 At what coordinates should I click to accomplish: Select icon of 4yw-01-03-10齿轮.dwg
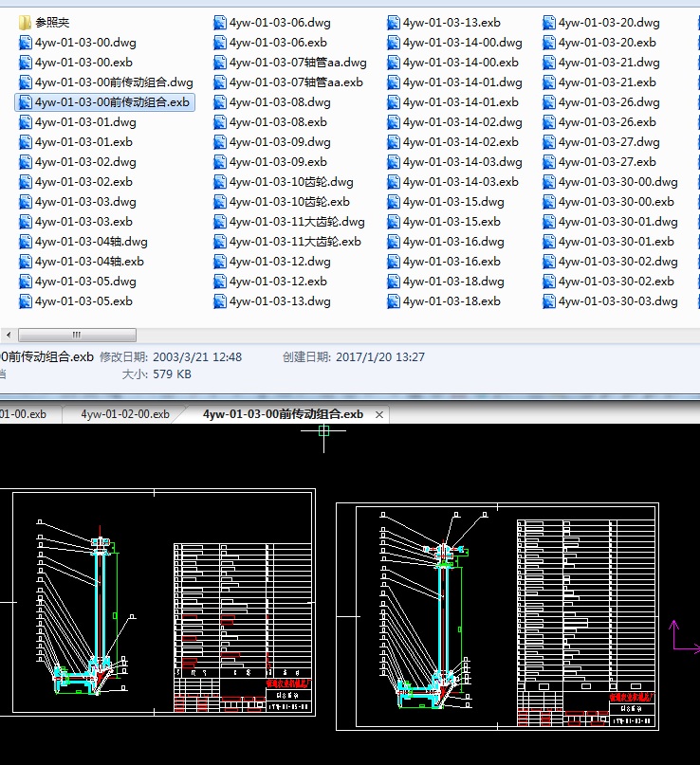(x=220, y=182)
